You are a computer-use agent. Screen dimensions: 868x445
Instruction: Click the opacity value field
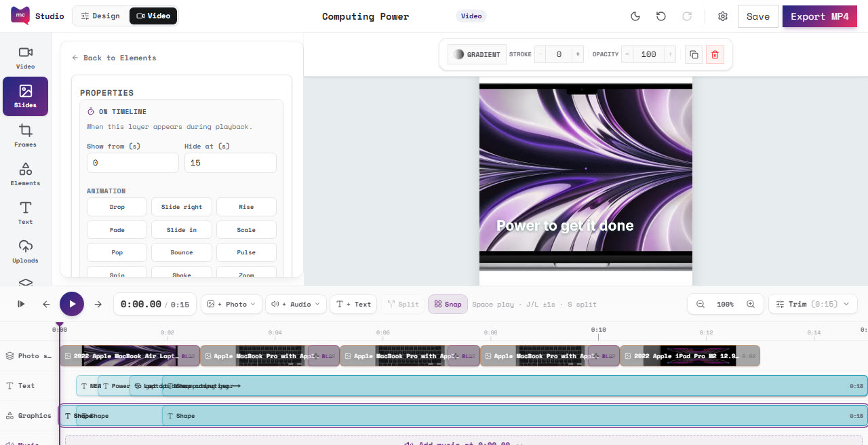(648, 54)
